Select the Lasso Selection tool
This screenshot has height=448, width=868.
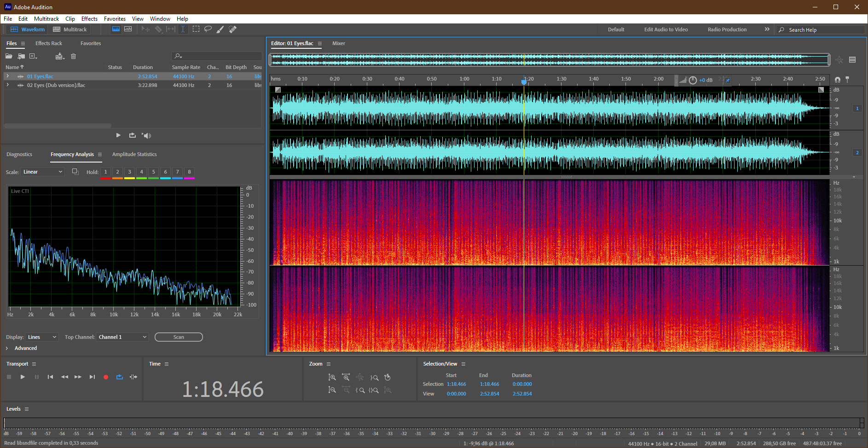208,29
